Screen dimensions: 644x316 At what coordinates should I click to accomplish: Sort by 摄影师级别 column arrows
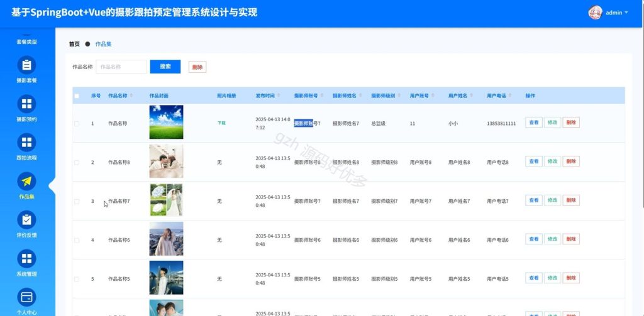[x=399, y=95]
